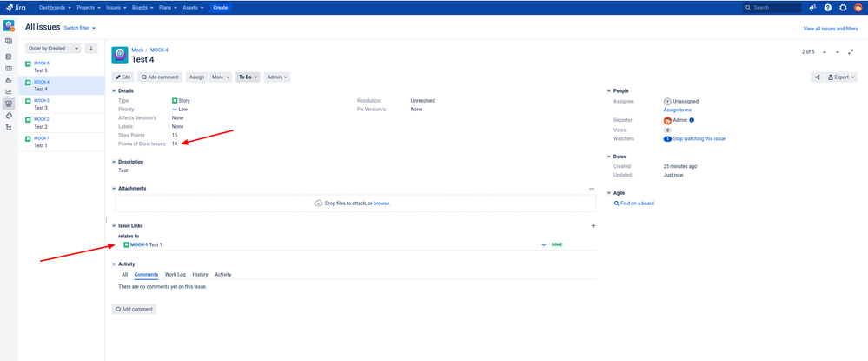Collapse the Dates section
Viewport: 868px width, 361px height.
coord(609,157)
